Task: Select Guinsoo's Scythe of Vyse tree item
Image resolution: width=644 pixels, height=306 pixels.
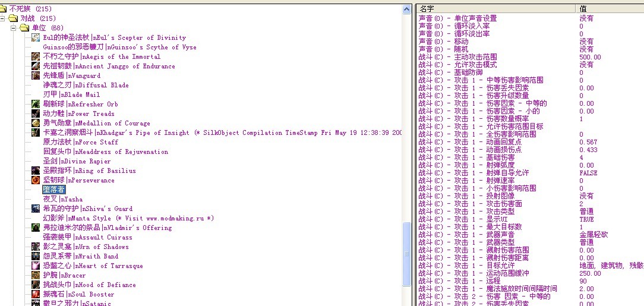Action: (x=119, y=47)
